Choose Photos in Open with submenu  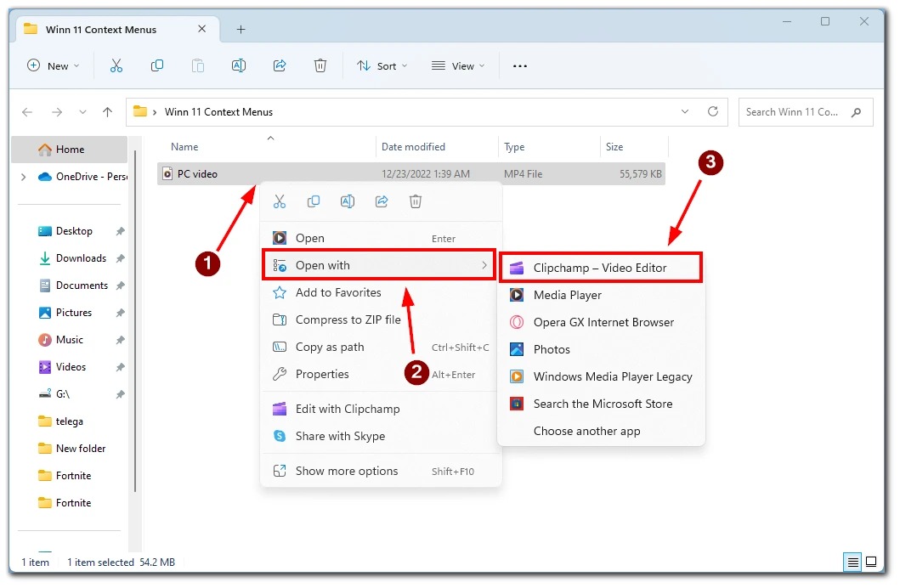point(601,349)
